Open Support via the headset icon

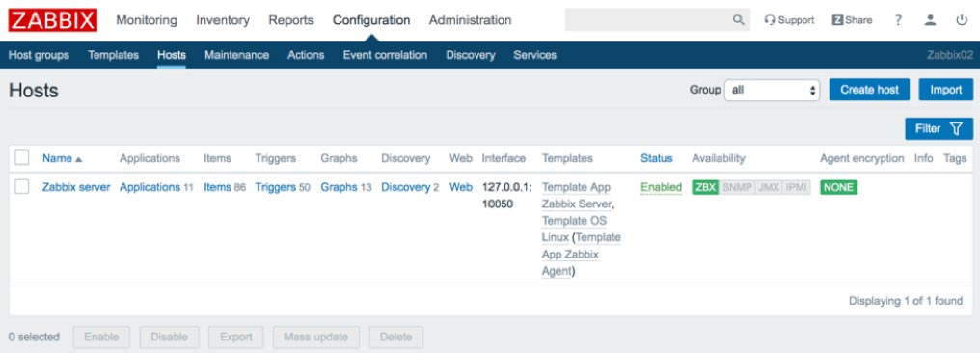click(x=770, y=20)
